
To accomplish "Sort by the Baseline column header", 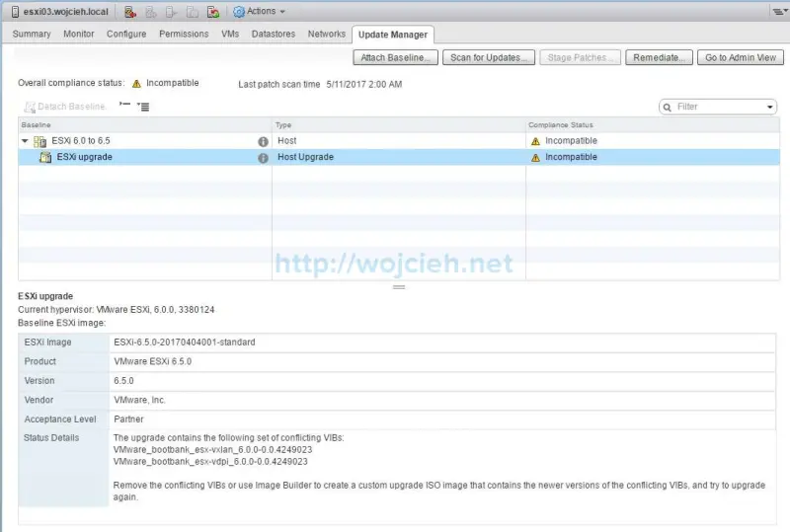I will (145, 125).
